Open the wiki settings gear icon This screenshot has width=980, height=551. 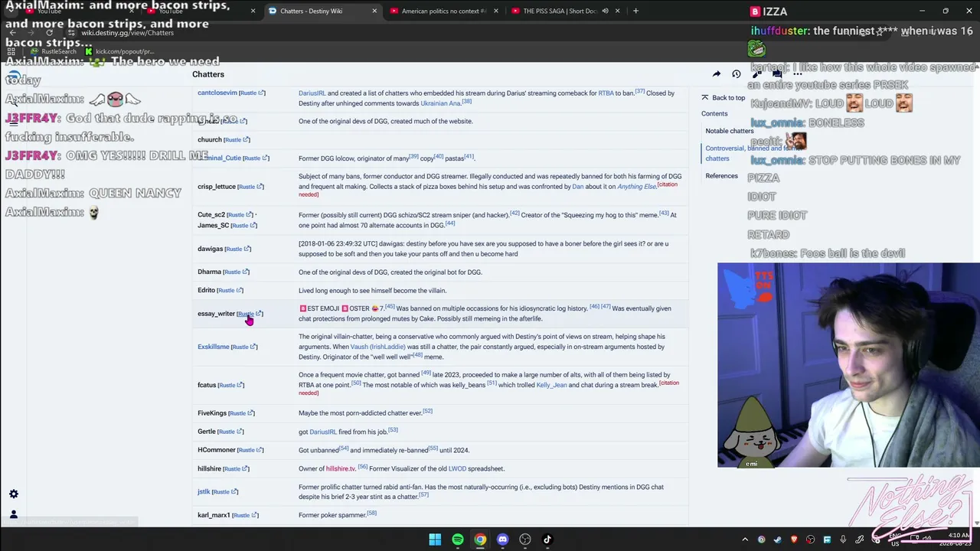point(13,494)
